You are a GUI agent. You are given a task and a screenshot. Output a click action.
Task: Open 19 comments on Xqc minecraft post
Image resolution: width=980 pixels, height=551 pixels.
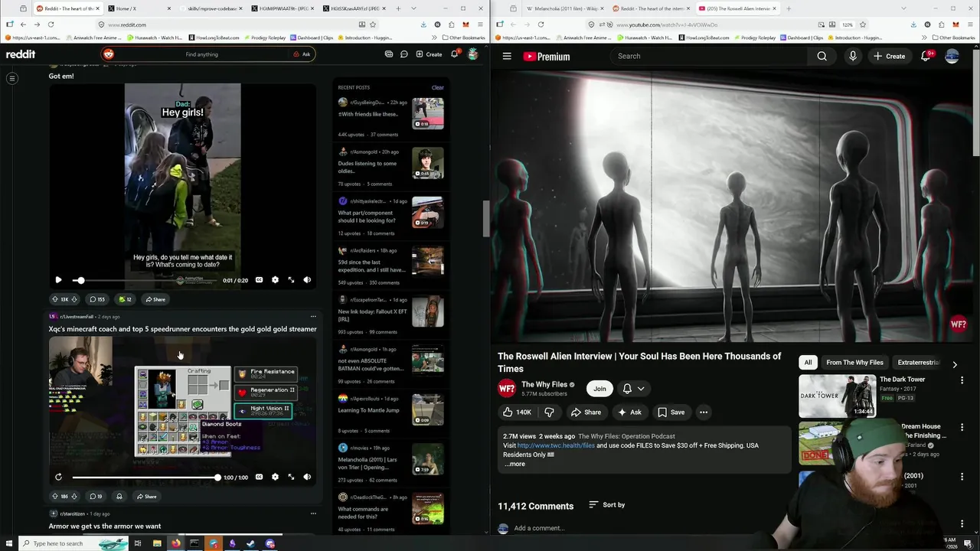point(96,497)
